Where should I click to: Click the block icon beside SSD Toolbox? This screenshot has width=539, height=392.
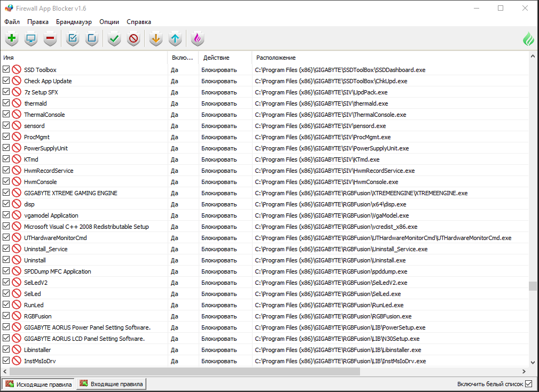point(17,70)
